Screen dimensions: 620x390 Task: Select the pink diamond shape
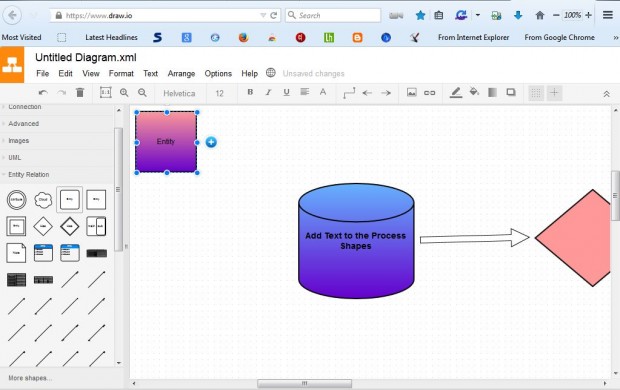click(x=573, y=238)
